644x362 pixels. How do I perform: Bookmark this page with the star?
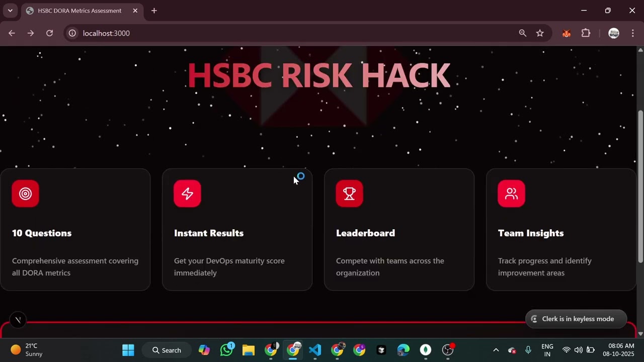540,33
